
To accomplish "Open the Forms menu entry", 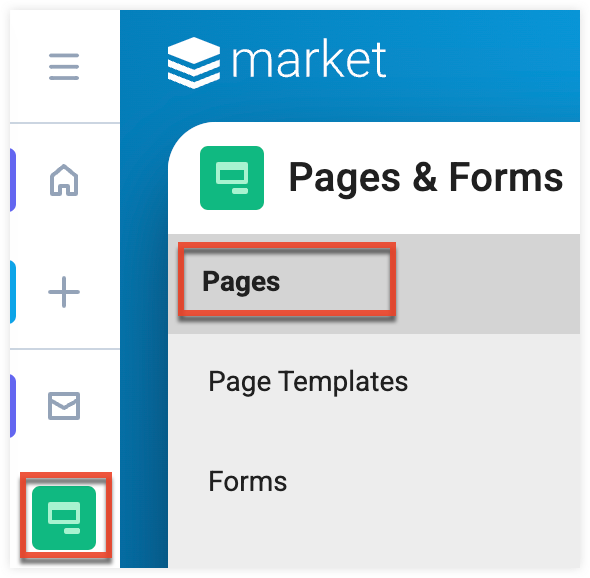I will pyautogui.click(x=248, y=481).
